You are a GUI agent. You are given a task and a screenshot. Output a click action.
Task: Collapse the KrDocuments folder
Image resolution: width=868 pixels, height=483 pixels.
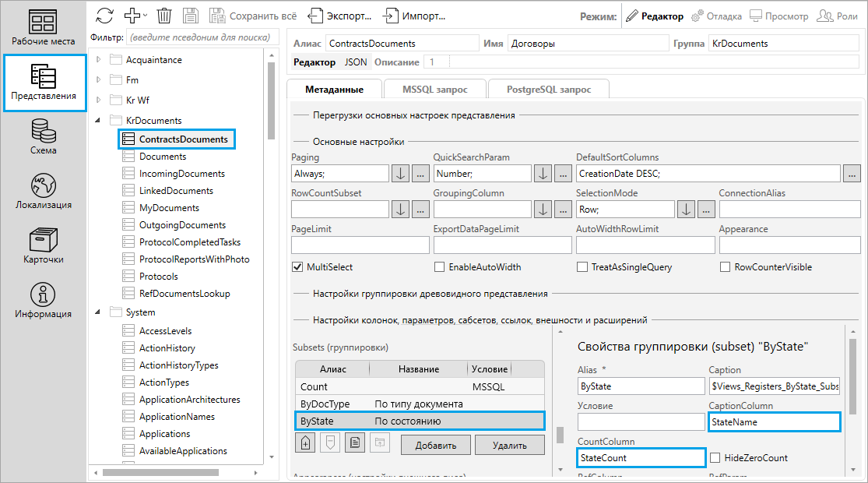pyautogui.click(x=98, y=121)
